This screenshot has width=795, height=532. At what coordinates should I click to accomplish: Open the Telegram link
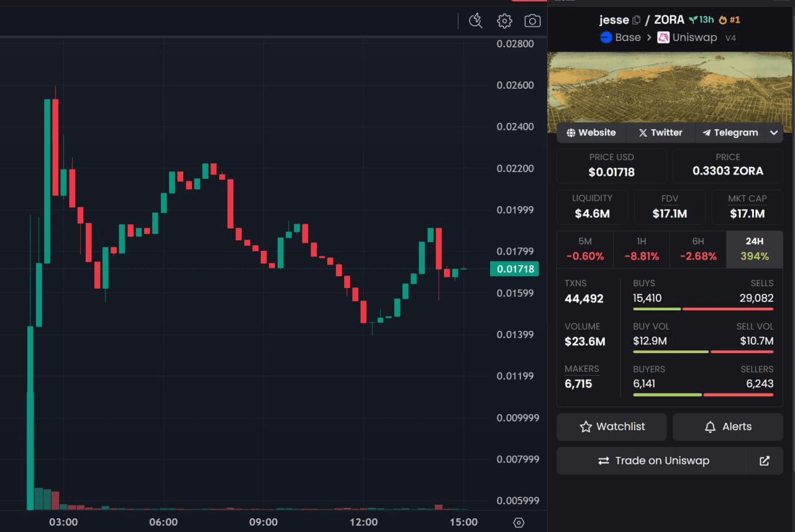[x=730, y=132]
